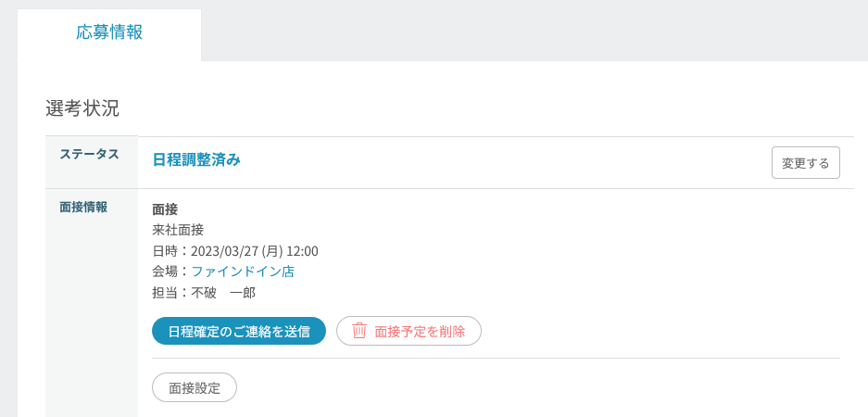The image size is (868, 417).
Task: Click the 面接情報 row label
Action: point(83,207)
